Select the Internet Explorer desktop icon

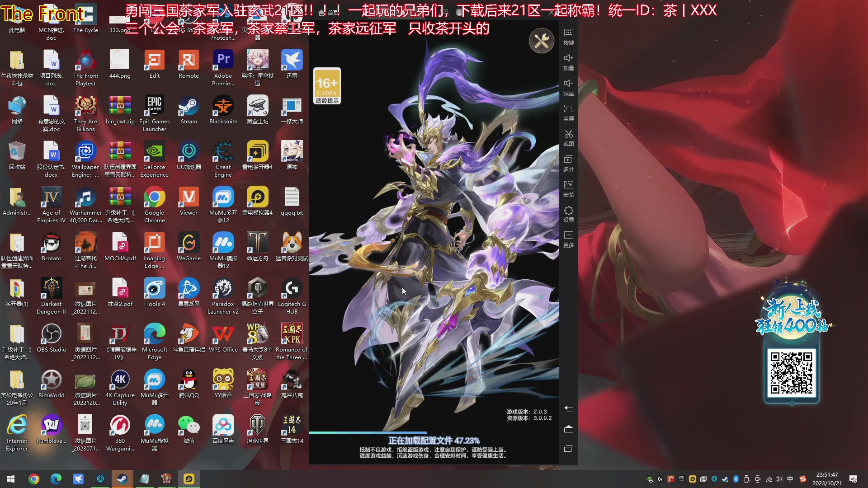(17, 433)
